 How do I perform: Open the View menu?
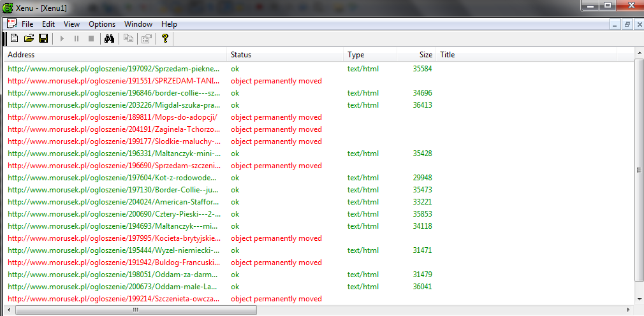coord(72,24)
